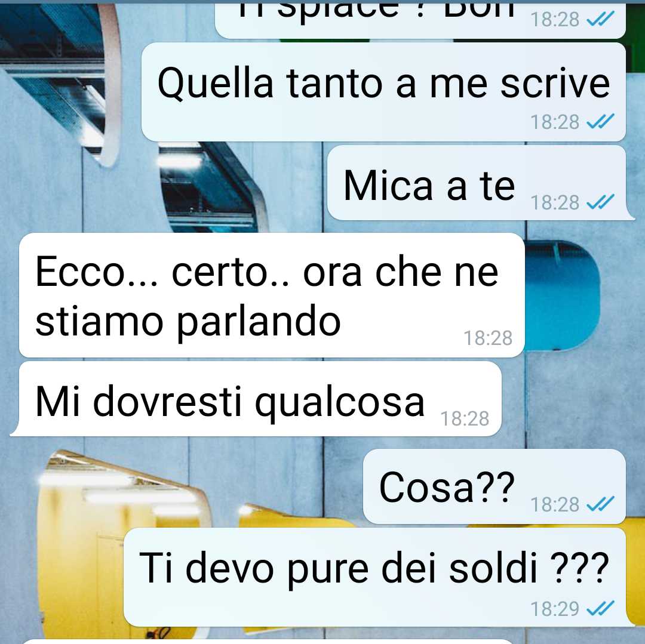Tap the partially visible bubble at the bottom edge
645x644 pixels.
pyautogui.click(x=268, y=641)
